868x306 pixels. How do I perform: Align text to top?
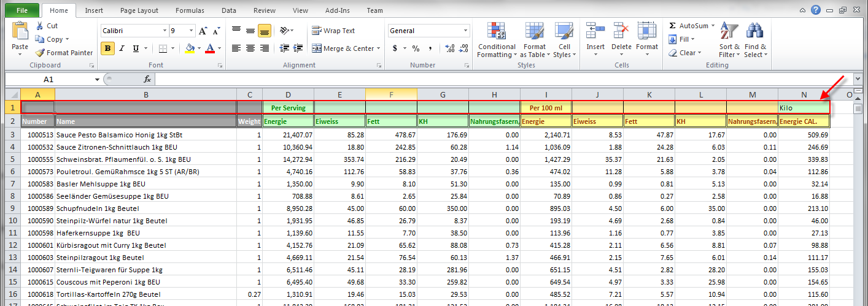(x=236, y=31)
